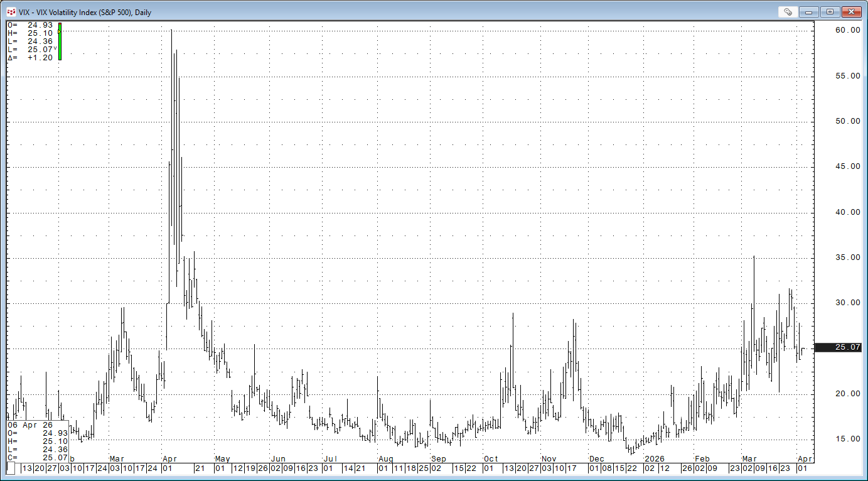This screenshot has height=481, width=868.
Task: Click the window title VIX Volatility Index text
Action: click(x=85, y=12)
